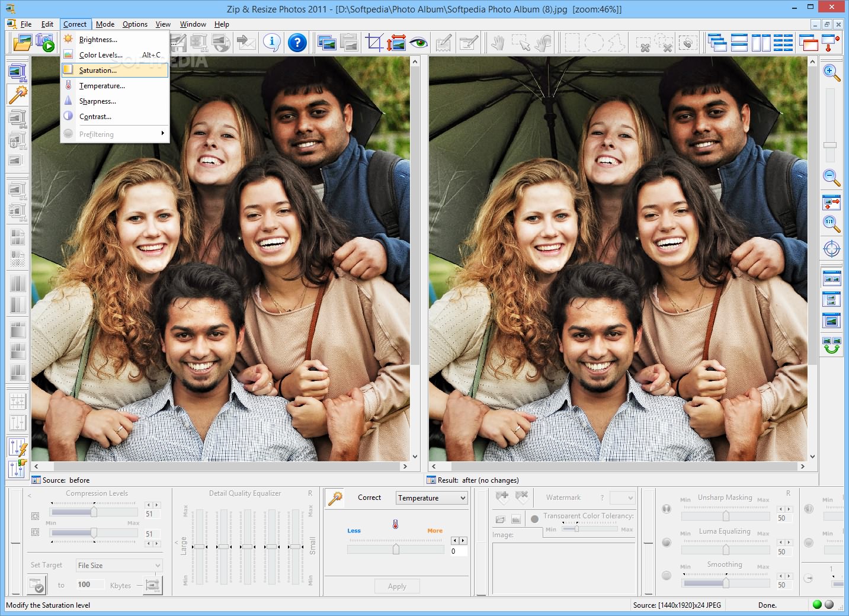Open the Options menu
This screenshot has height=616, width=849.
pos(135,24)
